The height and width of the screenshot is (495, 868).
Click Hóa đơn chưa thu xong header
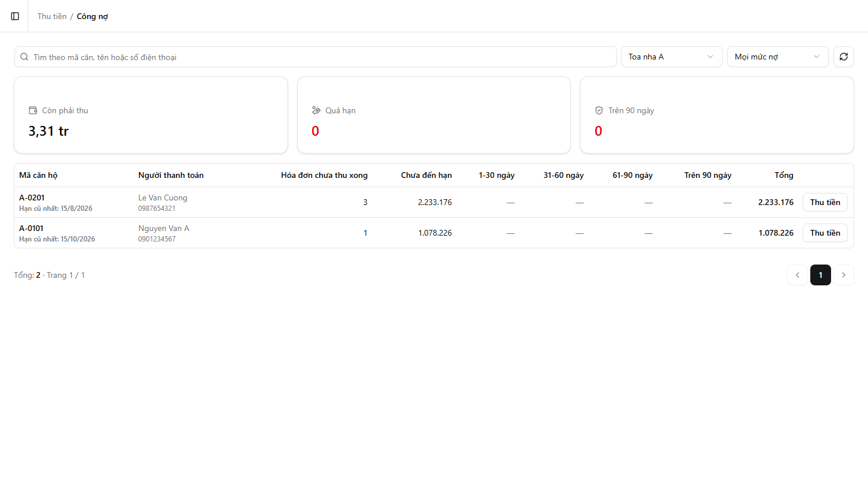coord(324,175)
